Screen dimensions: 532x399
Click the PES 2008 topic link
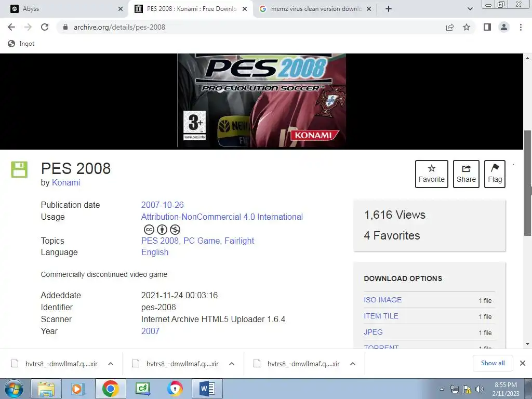click(160, 241)
